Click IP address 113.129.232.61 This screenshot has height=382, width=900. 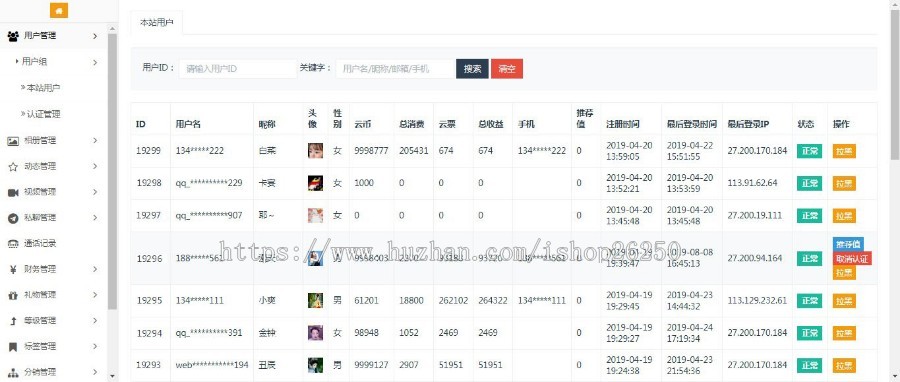[x=758, y=300]
